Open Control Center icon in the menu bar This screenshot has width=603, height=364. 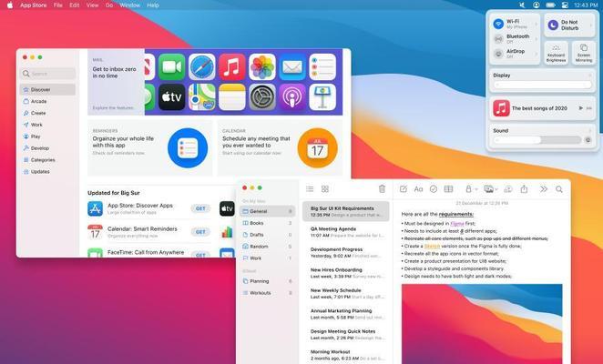[x=565, y=5]
